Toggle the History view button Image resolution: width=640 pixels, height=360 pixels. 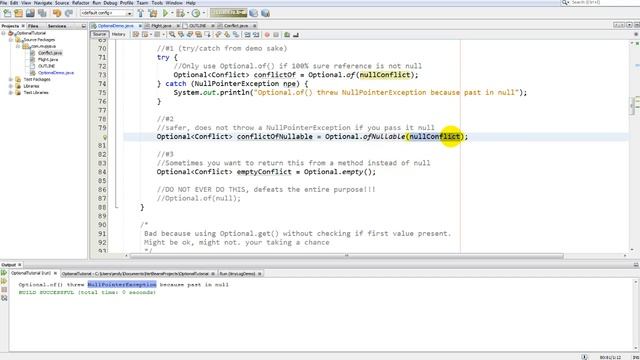(118, 35)
